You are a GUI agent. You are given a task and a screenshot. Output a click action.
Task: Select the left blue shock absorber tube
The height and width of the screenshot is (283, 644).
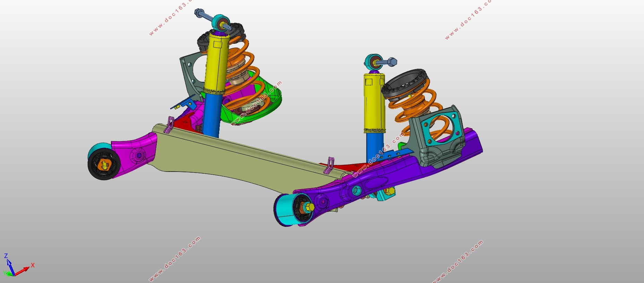pyautogui.click(x=212, y=115)
